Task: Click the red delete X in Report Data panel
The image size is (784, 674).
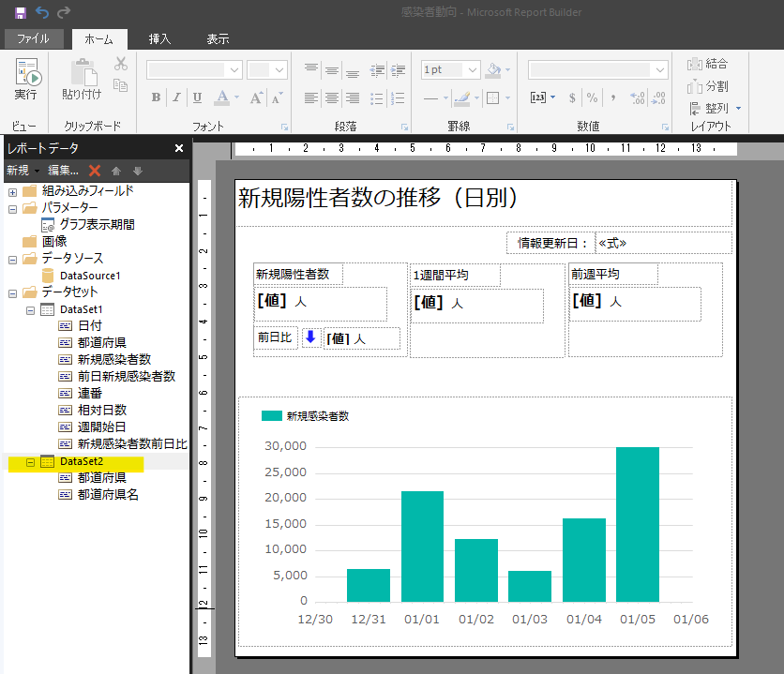Action: pyautogui.click(x=94, y=171)
